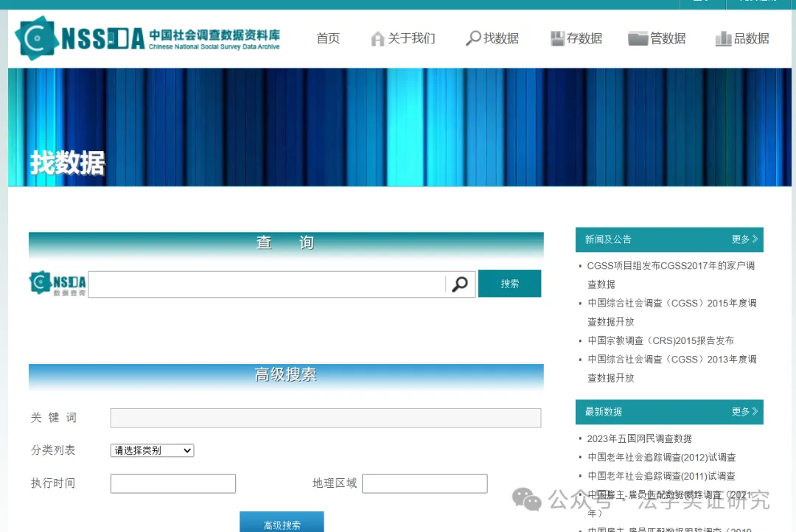Focus the 执行时间 input field

173,483
